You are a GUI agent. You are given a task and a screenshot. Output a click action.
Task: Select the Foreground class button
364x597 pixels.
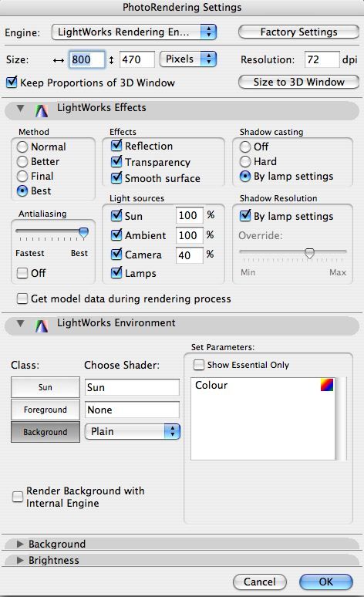click(x=45, y=410)
